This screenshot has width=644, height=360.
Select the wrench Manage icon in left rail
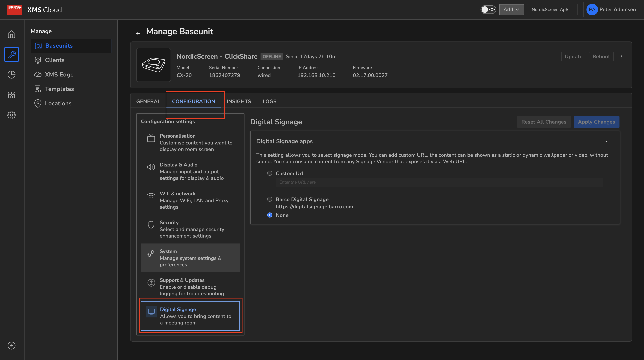12,54
